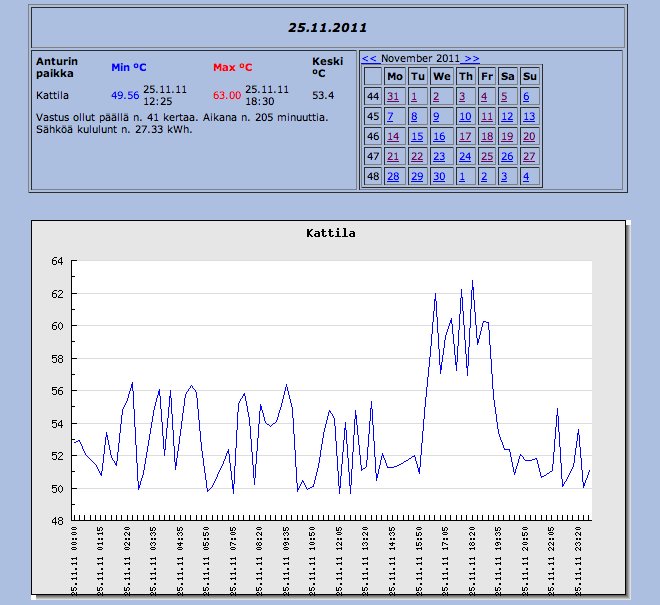Select day 25 in the November calendar
This screenshot has height=605, width=660.
click(x=485, y=157)
